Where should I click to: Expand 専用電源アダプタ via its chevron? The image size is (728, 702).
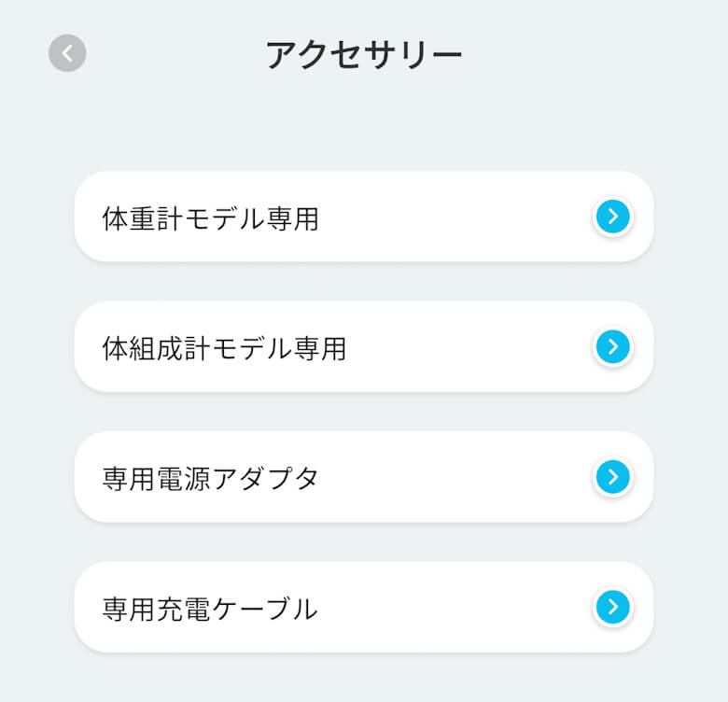612,477
